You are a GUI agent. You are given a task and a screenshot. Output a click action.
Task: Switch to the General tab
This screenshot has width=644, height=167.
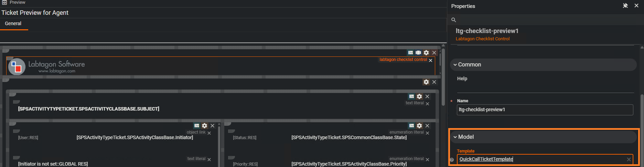(13, 23)
